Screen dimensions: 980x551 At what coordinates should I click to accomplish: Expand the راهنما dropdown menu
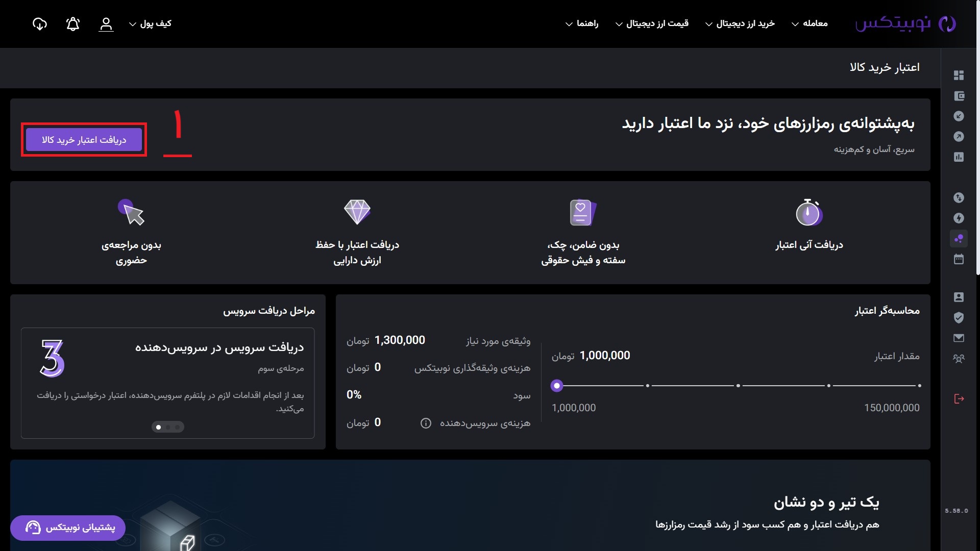click(x=582, y=23)
